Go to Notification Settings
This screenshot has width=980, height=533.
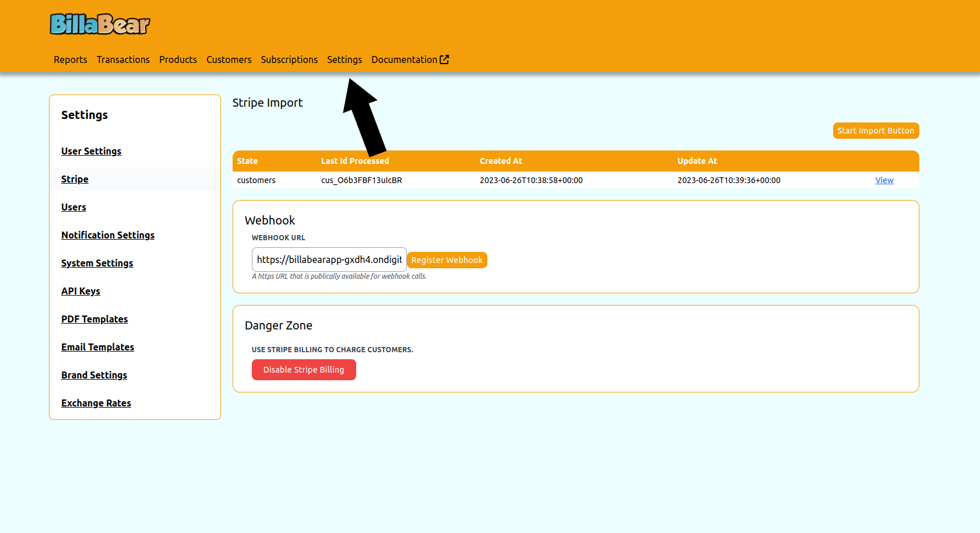tap(108, 235)
